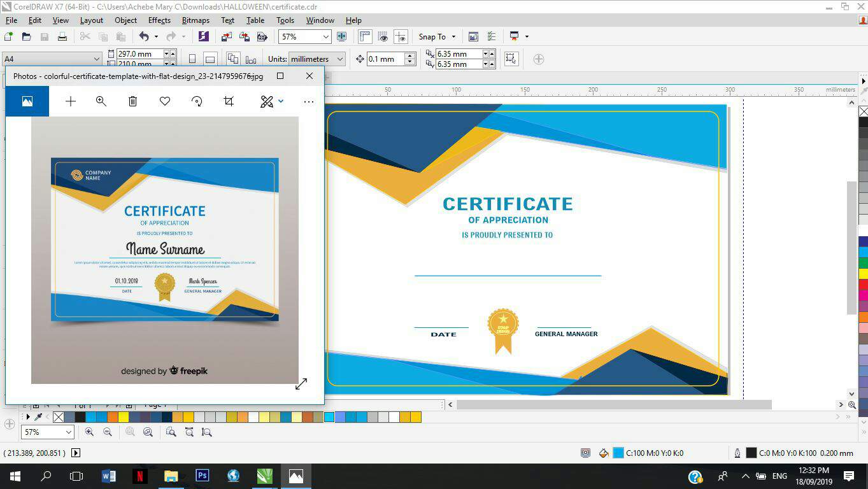Click the Rotate icon in Photos
868x489 pixels.
(197, 101)
